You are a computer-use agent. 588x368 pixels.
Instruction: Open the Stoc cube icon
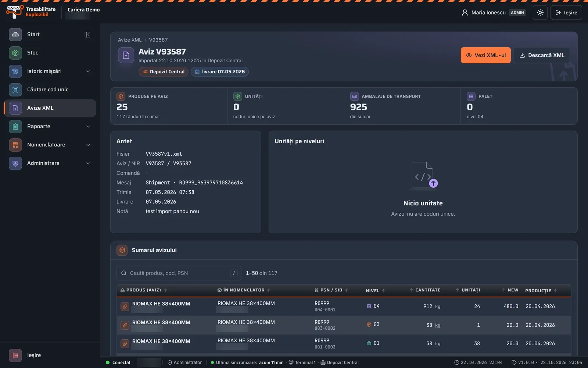tap(15, 53)
